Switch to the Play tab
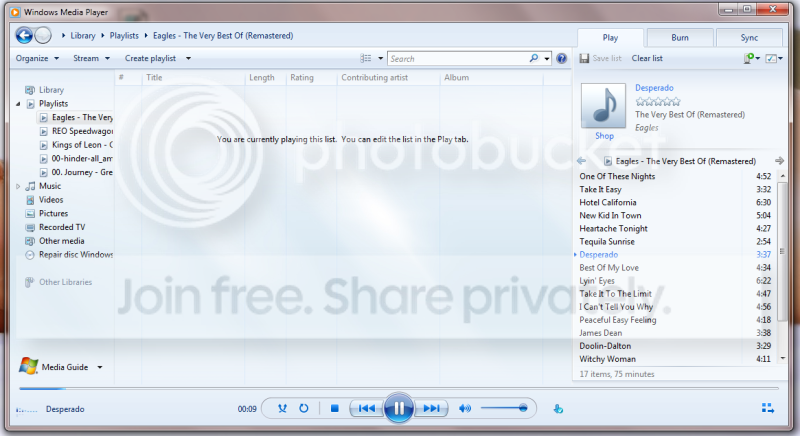This screenshot has height=436, width=800. pyautogui.click(x=610, y=38)
